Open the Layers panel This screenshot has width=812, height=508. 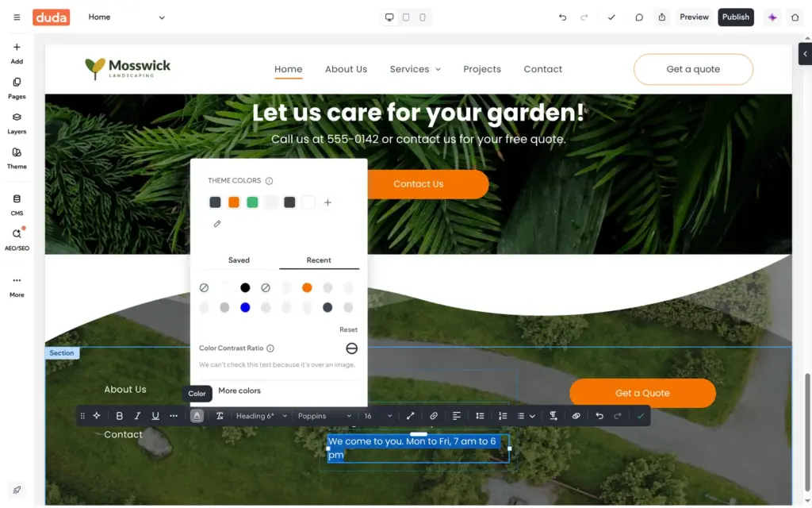[x=17, y=123]
